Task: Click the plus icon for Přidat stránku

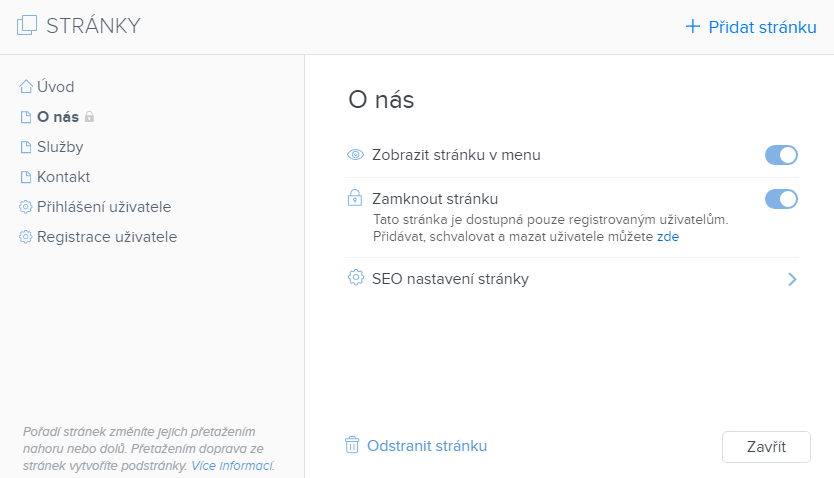Action: tap(693, 26)
